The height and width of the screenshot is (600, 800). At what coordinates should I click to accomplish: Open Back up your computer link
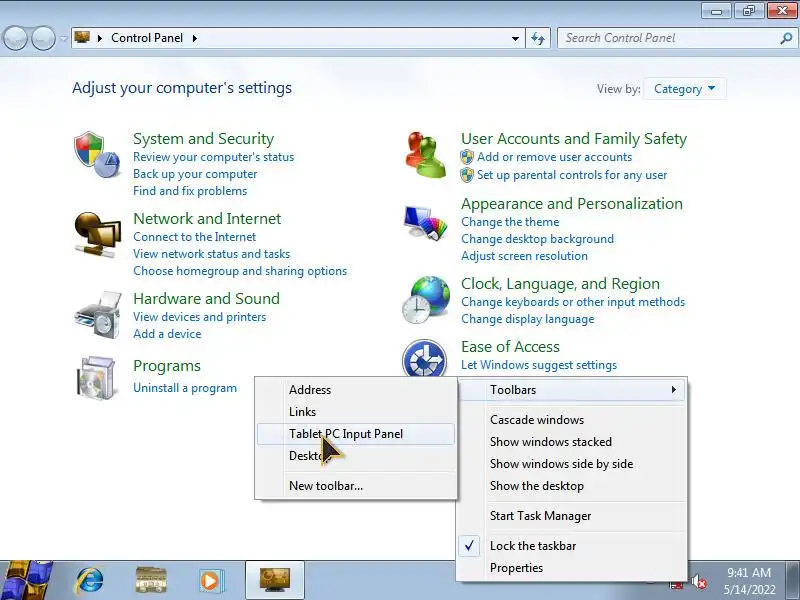[195, 174]
